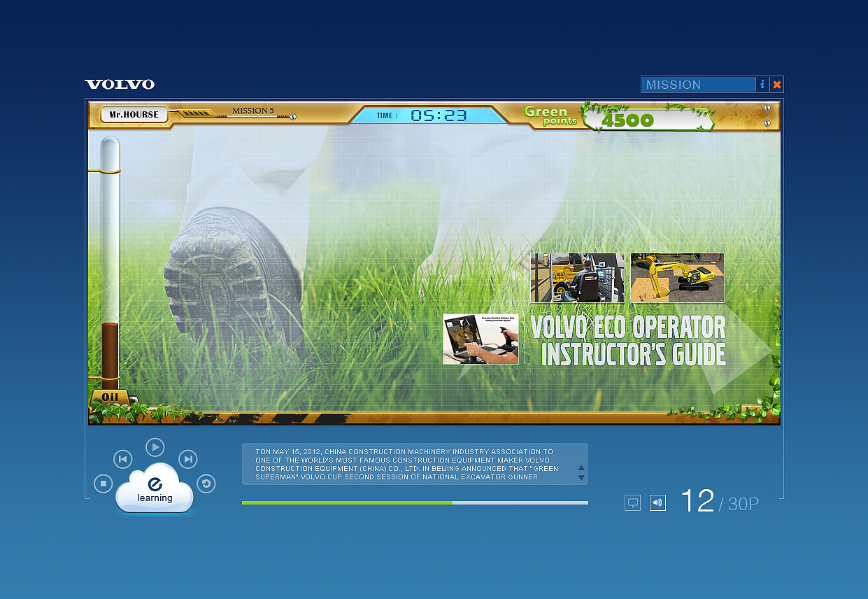
Task: Click into the MISSION input field
Action: 698,85
